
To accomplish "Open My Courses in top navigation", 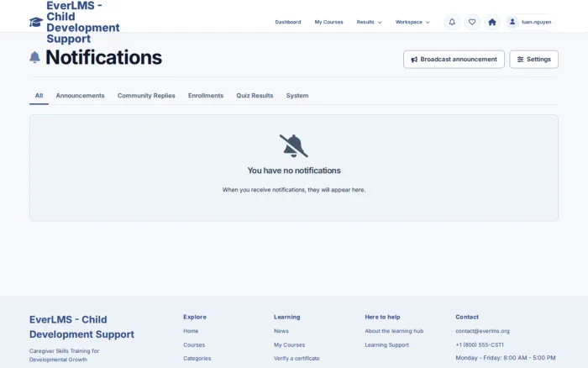I will click(x=329, y=22).
